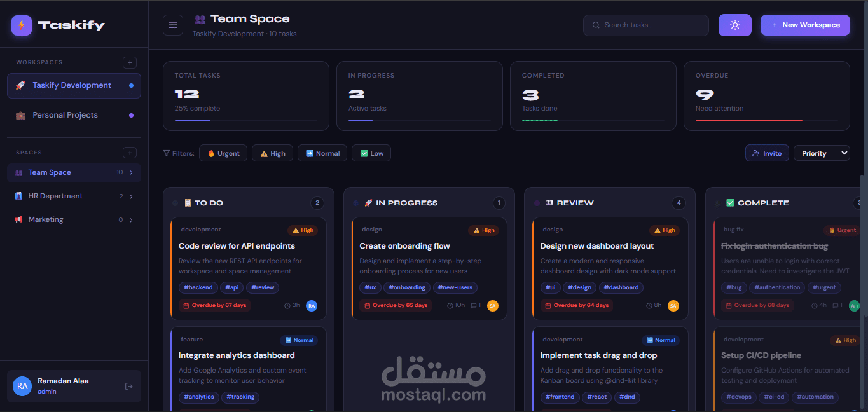This screenshot has height=412, width=868.
Task: Click the #react tag
Action: (597, 397)
